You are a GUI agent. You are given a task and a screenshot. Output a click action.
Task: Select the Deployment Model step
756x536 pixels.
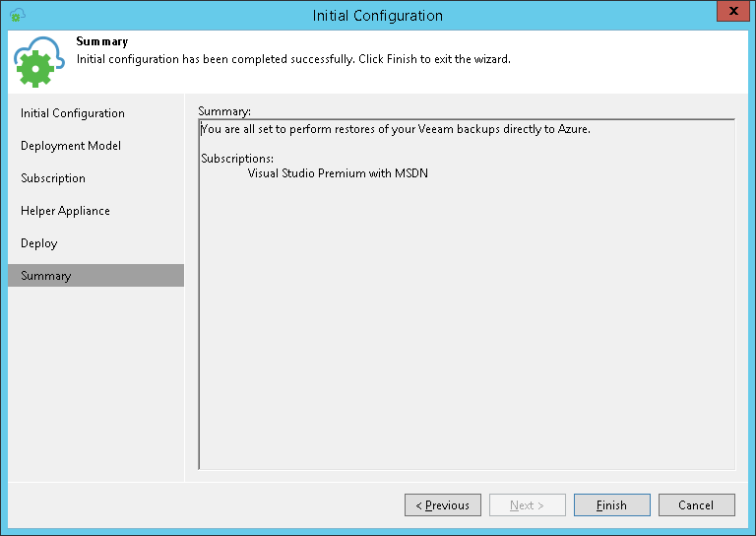pyautogui.click(x=71, y=146)
